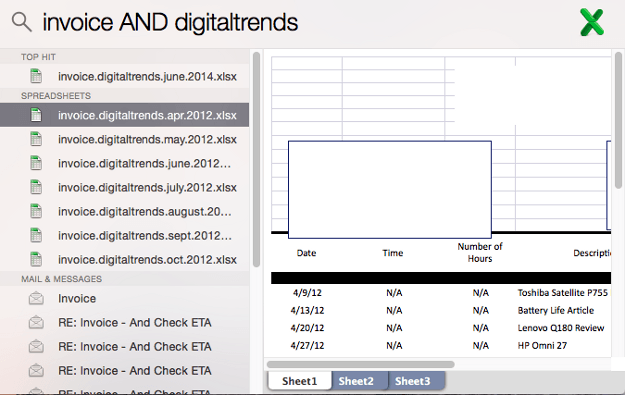Image resolution: width=625 pixels, height=395 pixels.
Task: Click the green Excel X icon
Action: click(592, 22)
